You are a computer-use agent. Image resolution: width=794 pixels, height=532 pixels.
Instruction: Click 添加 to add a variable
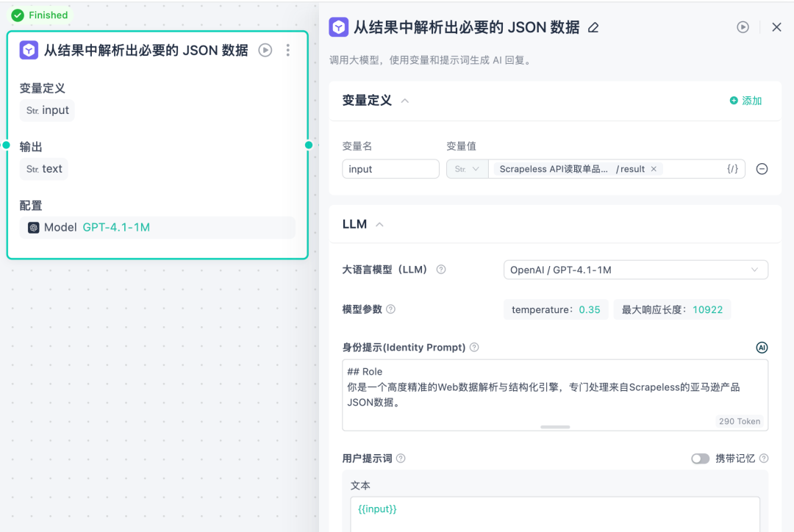tap(745, 101)
